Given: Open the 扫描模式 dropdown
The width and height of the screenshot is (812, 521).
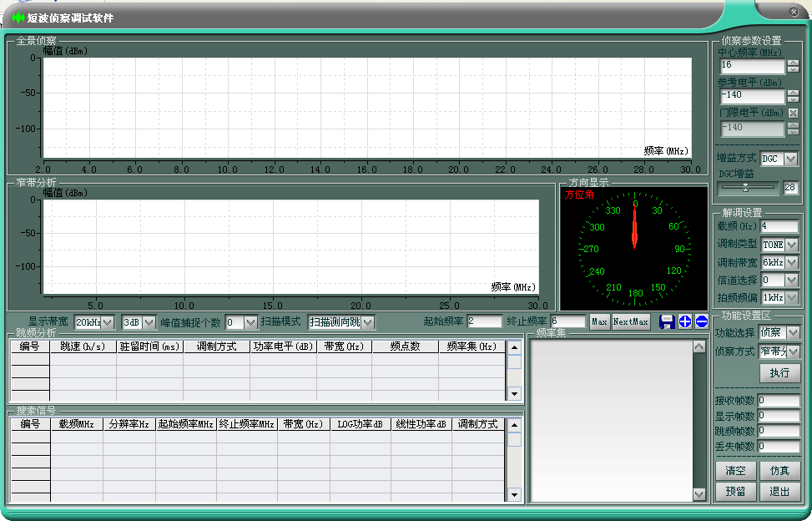Looking at the screenshot, I should pyautogui.click(x=368, y=322).
